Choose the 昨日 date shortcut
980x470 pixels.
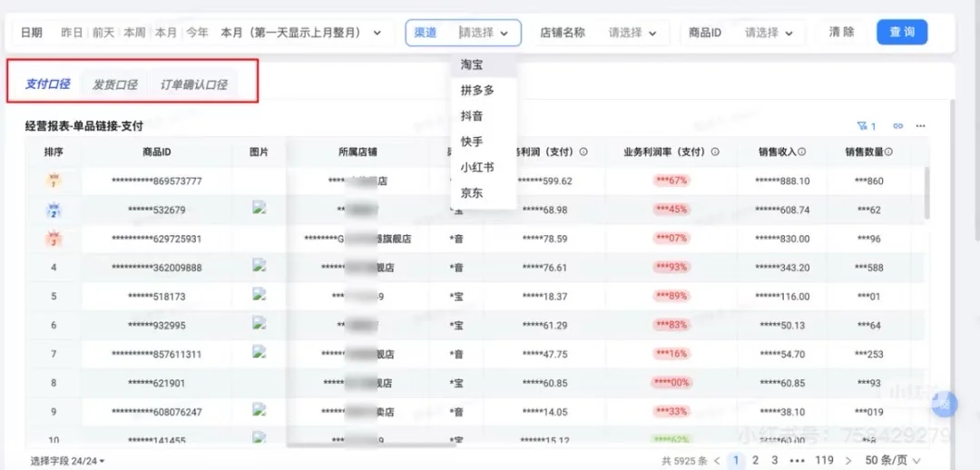pyautogui.click(x=72, y=33)
